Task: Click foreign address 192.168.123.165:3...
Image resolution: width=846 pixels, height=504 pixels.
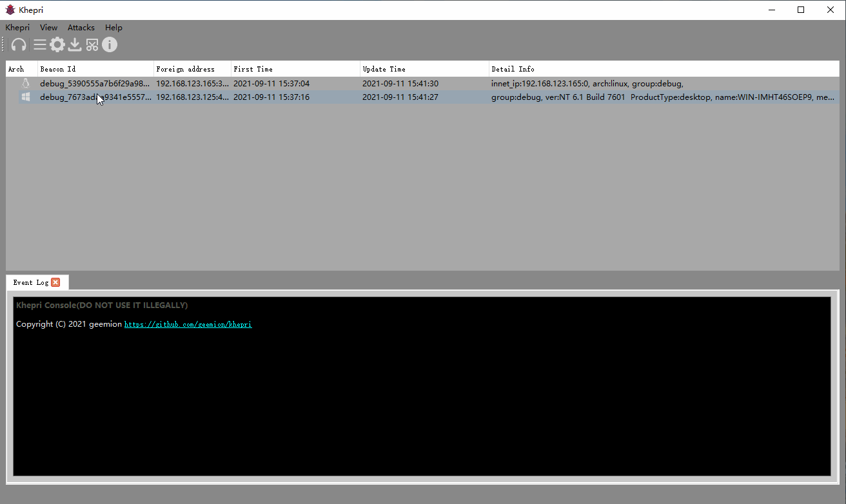Action: 192,84
